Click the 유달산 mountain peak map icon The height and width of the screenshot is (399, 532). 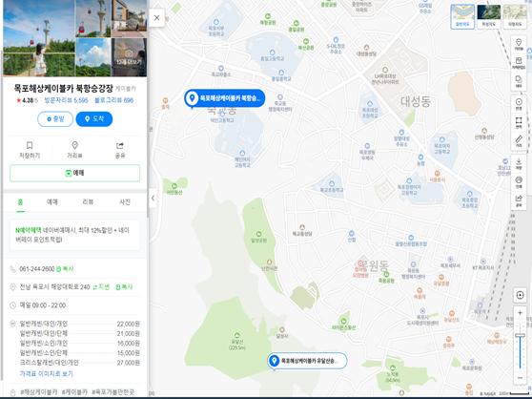236,335
